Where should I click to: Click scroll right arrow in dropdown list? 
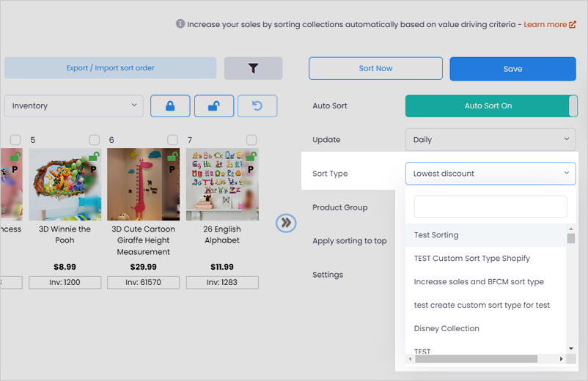561,359
